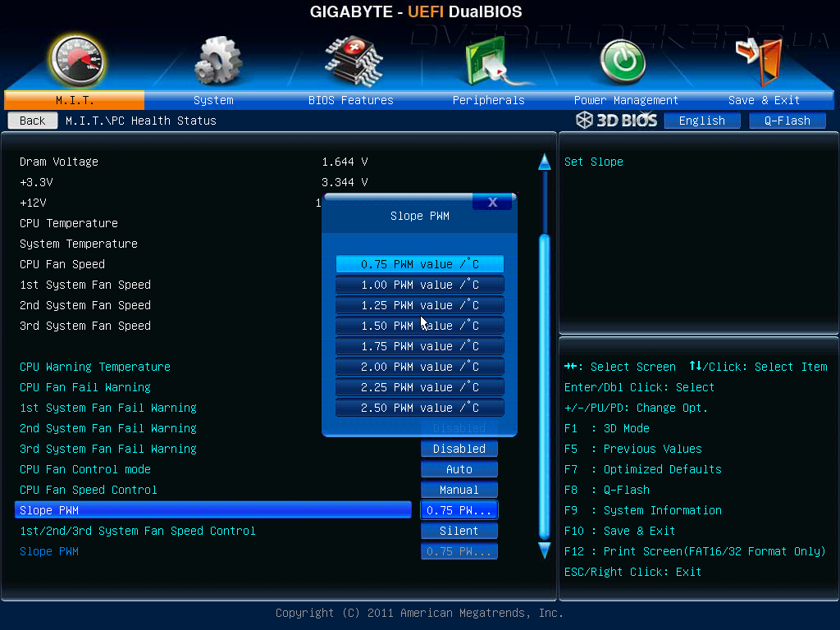Click the System Temperature row

click(x=79, y=244)
